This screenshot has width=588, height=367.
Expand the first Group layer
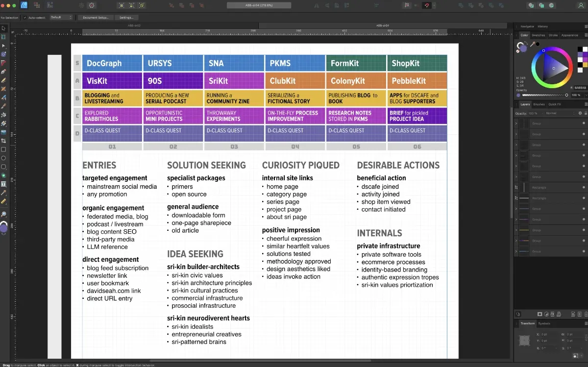click(516, 123)
